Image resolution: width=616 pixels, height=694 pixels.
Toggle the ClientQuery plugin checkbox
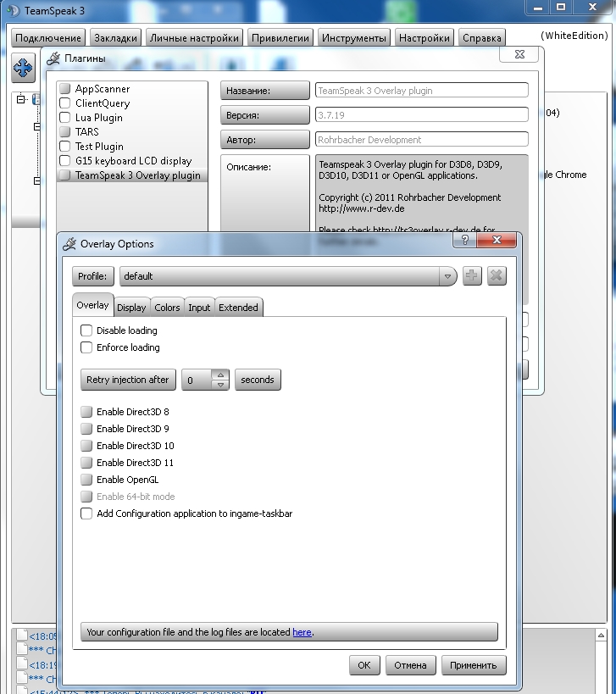click(65, 103)
